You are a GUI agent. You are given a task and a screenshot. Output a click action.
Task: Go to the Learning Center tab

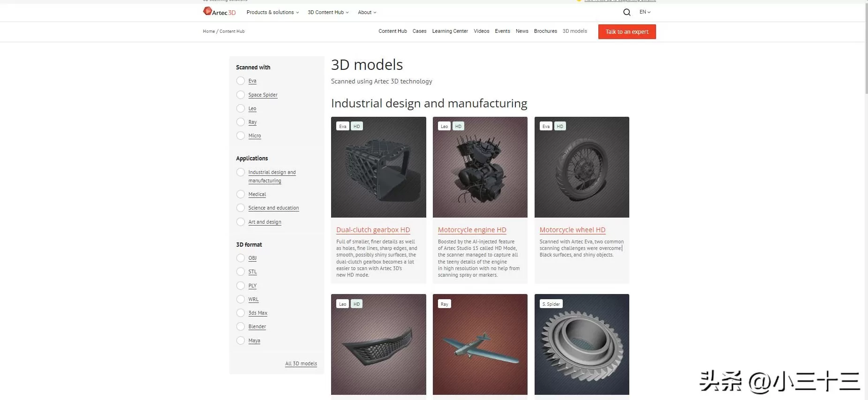pos(450,31)
